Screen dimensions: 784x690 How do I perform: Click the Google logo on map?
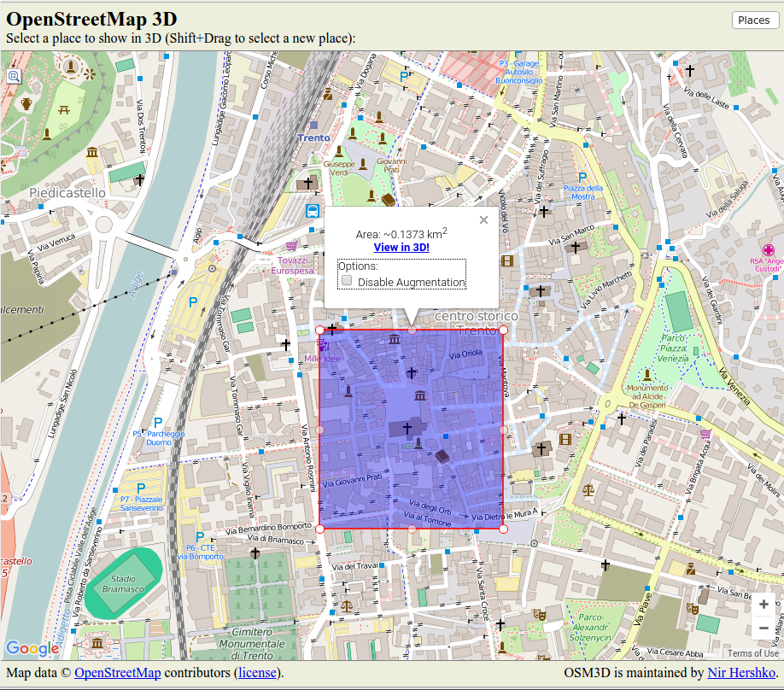(32, 648)
